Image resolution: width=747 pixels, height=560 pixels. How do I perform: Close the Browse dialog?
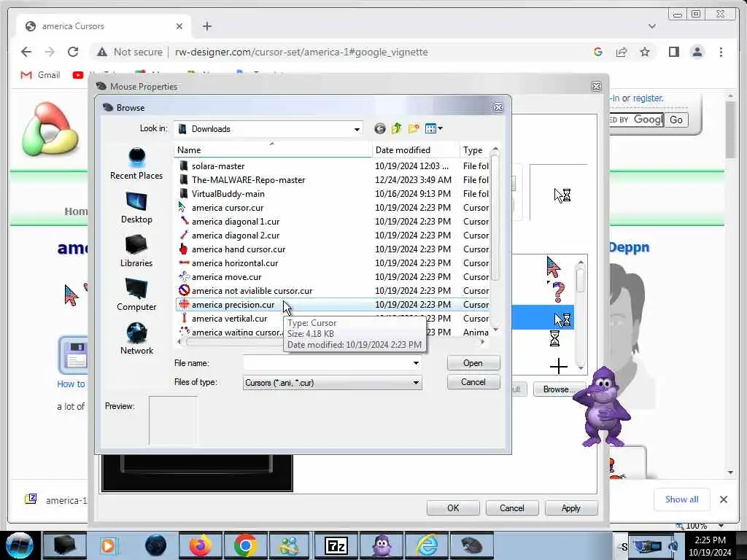pyautogui.click(x=498, y=108)
